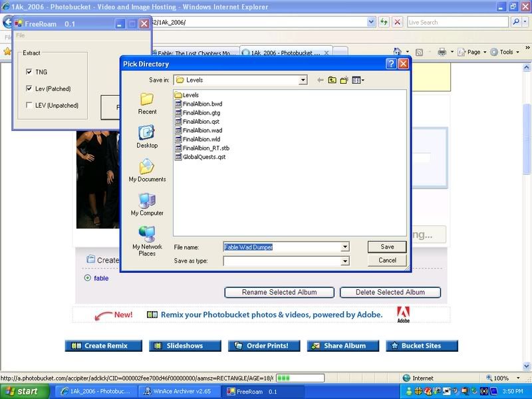The image size is (532, 399).
Task: Click the Bucket Sites button
Action: (x=422, y=346)
